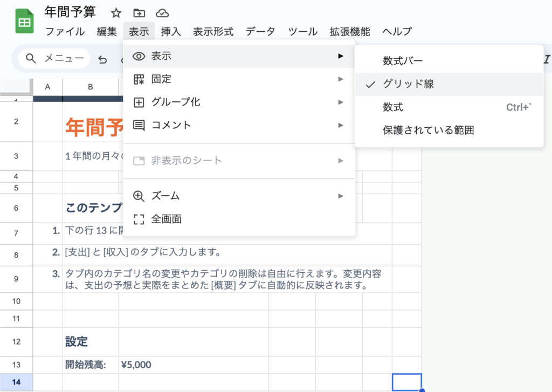Expand the グループ化 submenu arrow
Image resolution: width=552 pixels, height=392 pixels.
(x=340, y=102)
